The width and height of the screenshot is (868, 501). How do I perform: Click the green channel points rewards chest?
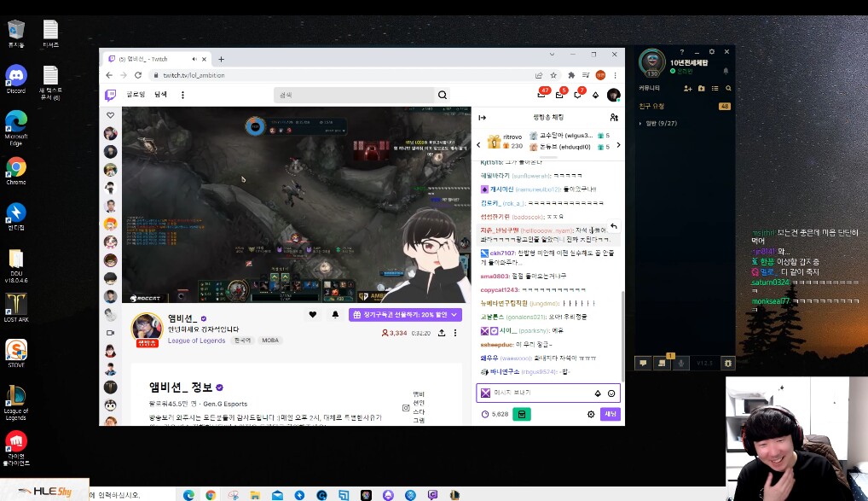coord(522,414)
